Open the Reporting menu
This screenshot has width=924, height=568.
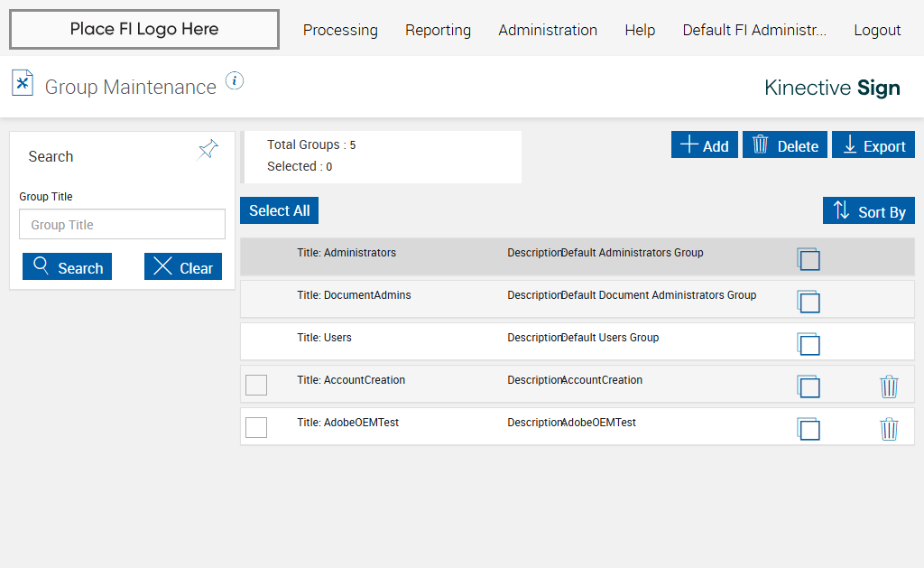[x=438, y=30]
